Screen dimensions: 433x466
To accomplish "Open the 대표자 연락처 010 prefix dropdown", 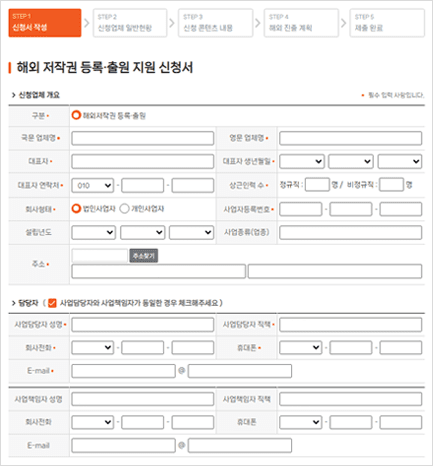I will (x=93, y=186).
